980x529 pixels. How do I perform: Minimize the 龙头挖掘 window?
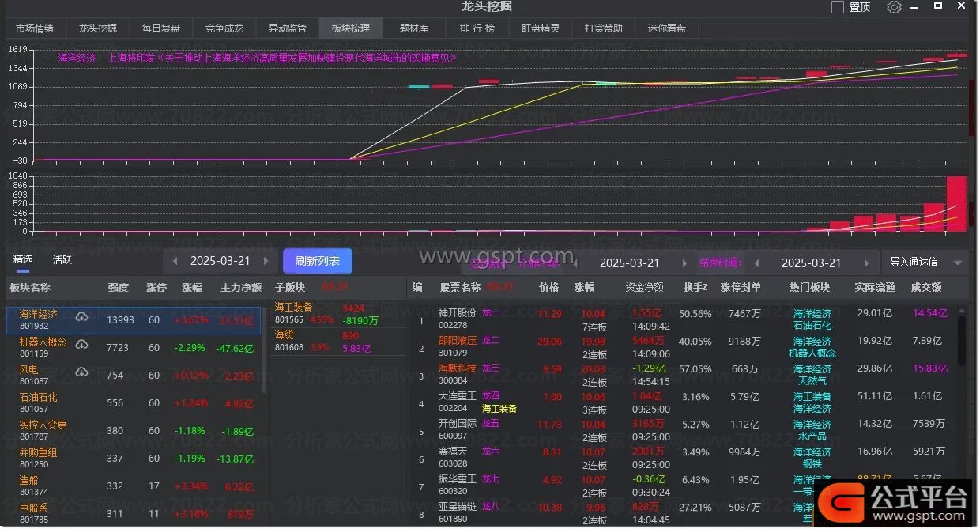click(916, 6)
